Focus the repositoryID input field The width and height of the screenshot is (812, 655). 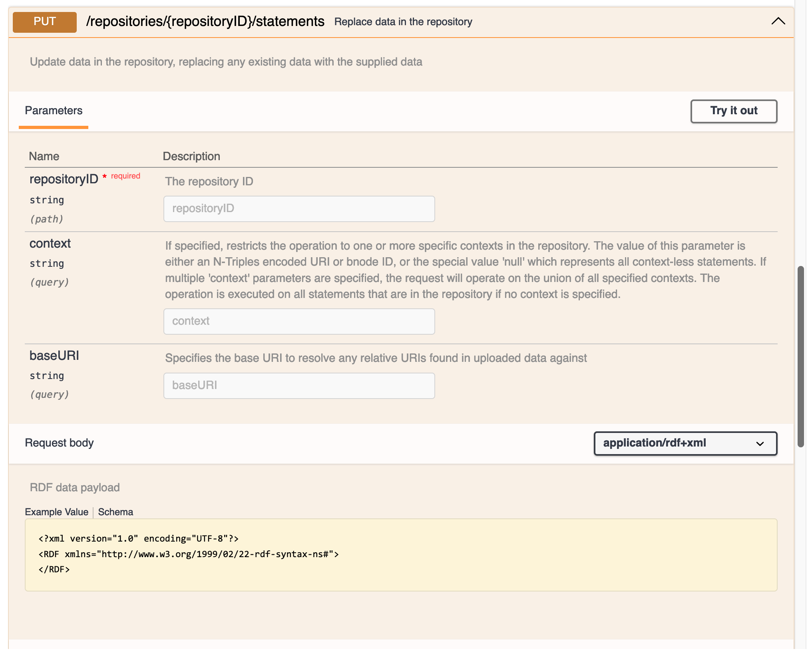(x=299, y=208)
